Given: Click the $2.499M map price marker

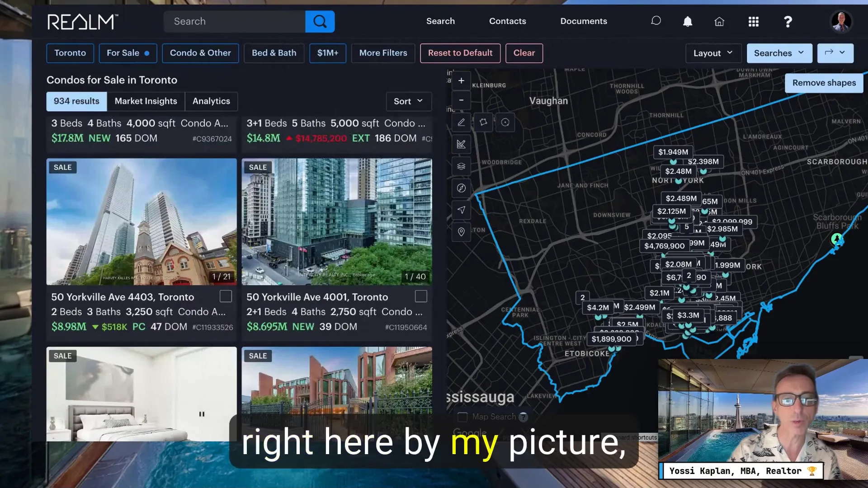Looking at the screenshot, I should pos(639,307).
